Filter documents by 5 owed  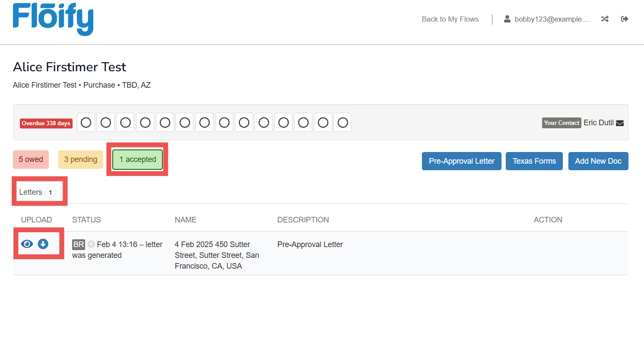31,159
